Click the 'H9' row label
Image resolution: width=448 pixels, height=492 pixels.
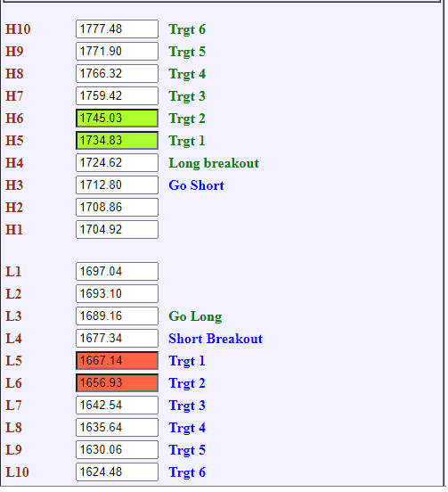[x=14, y=52]
